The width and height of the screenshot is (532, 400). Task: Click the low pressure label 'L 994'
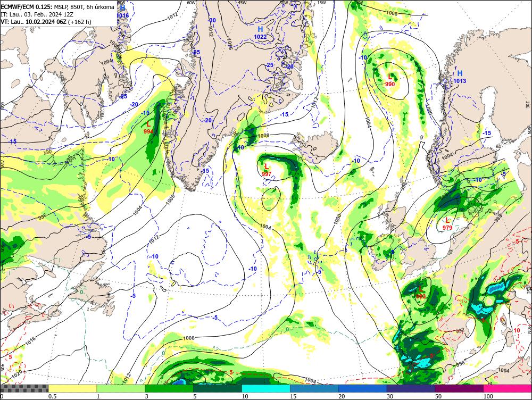tap(148, 128)
